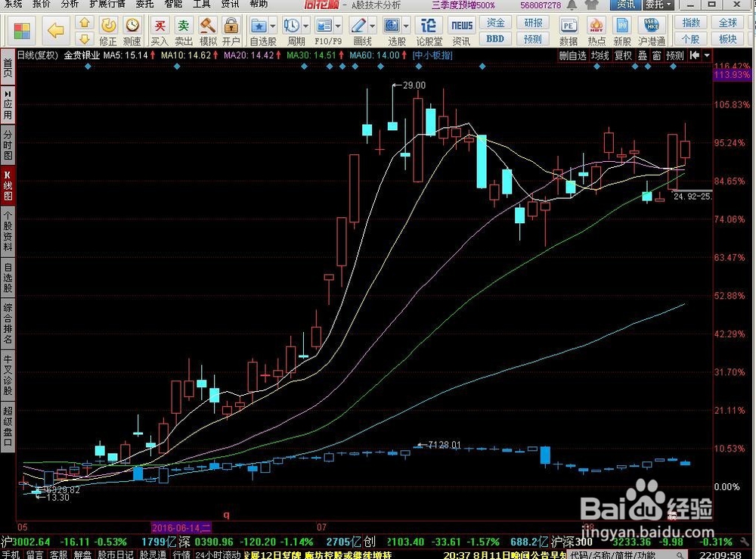Toggle 复权 price adjustment on chart header
This screenshot has width=756, height=559.
(623, 55)
